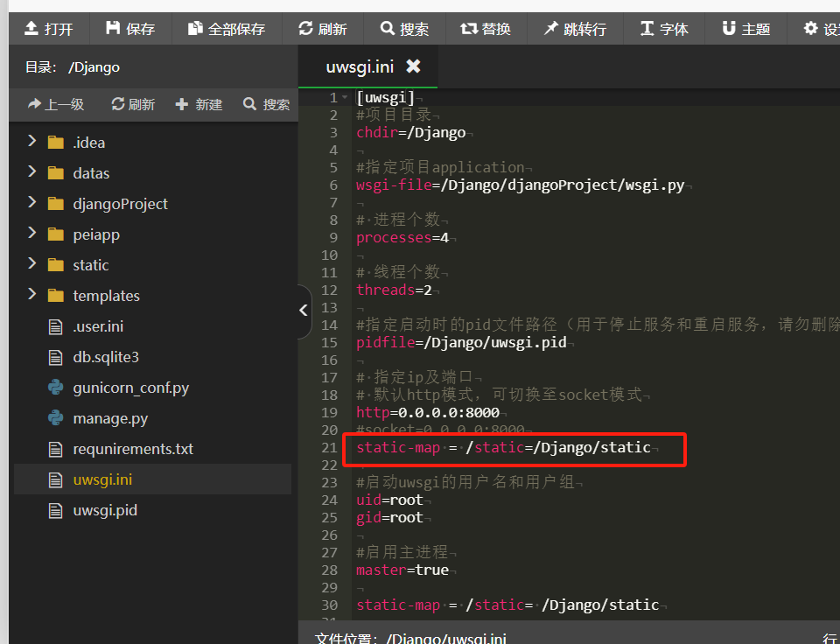Click the sidebar 刷新 refresh icon
This screenshot has height=644, width=840.
(x=118, y=103)
